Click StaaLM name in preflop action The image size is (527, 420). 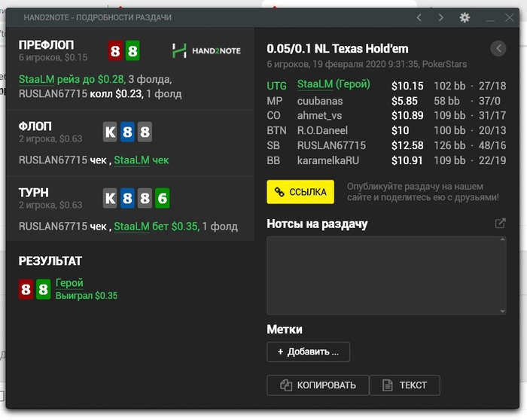pos(37,79)
